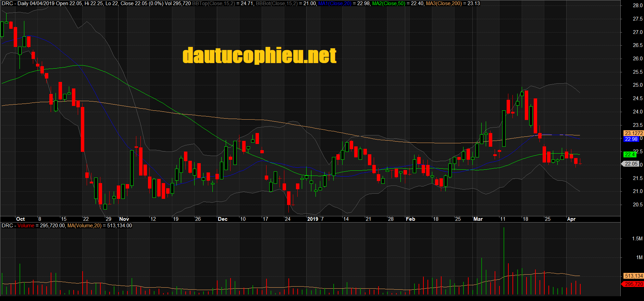Viewport: 644px width, 301px height.
Task: Click the 25.0 price axis label
Action: (637, 85)
